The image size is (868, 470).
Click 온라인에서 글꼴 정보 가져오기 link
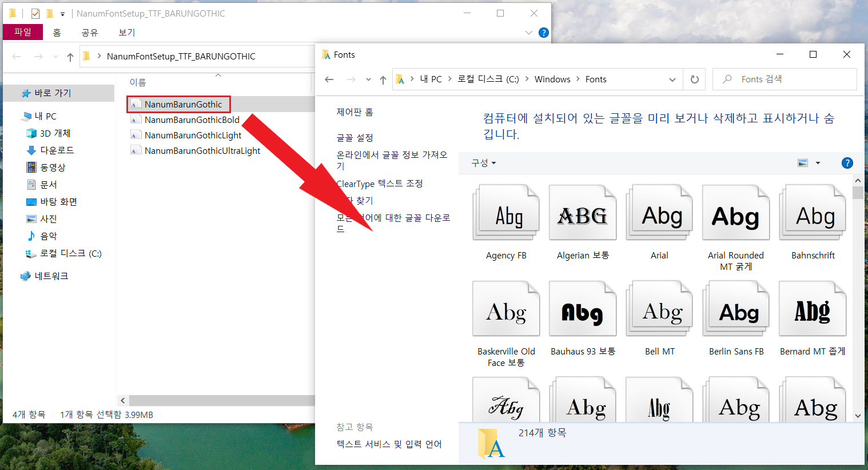pos(392,160)
